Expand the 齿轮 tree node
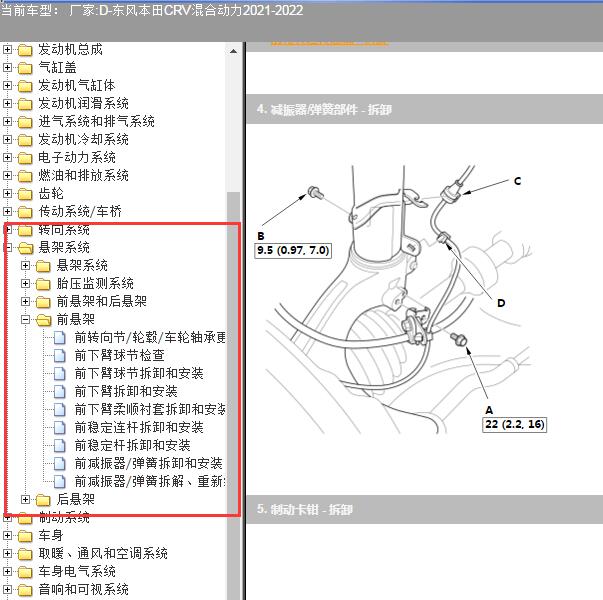This screenshot has height=600, width=603. pyautogui.click(x=7, y=193)
